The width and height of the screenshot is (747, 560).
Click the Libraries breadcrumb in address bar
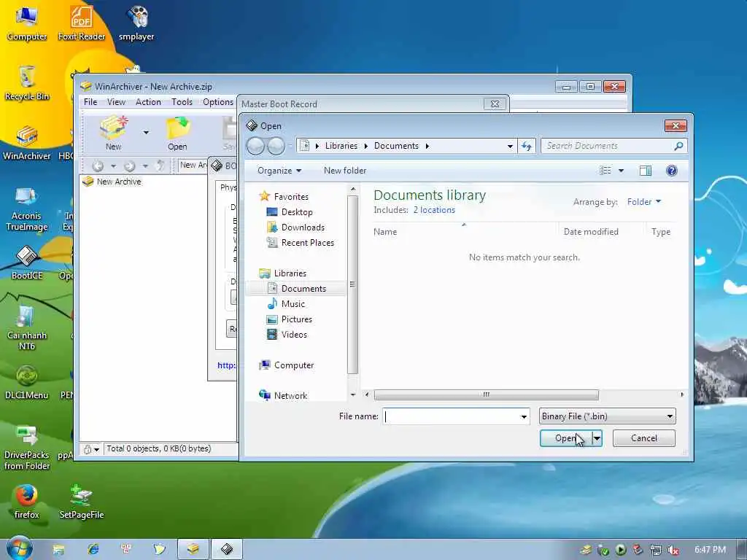click(x=341, y=146)
